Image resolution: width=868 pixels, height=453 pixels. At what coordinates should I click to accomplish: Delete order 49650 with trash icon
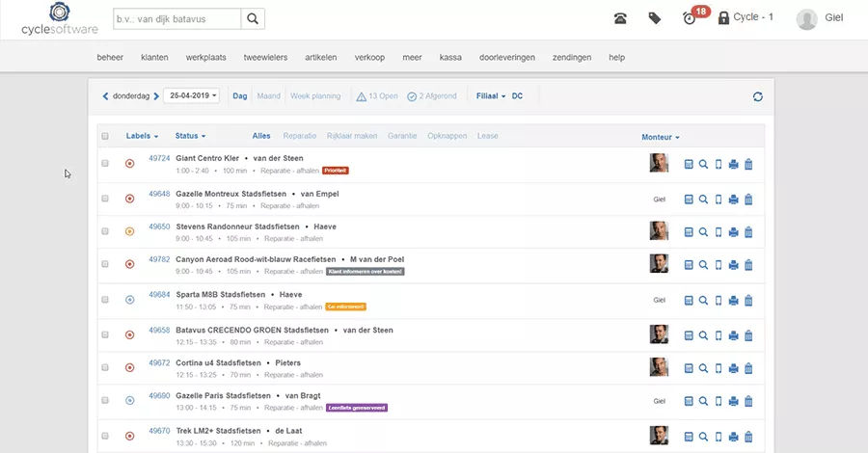tap(748, 232)
